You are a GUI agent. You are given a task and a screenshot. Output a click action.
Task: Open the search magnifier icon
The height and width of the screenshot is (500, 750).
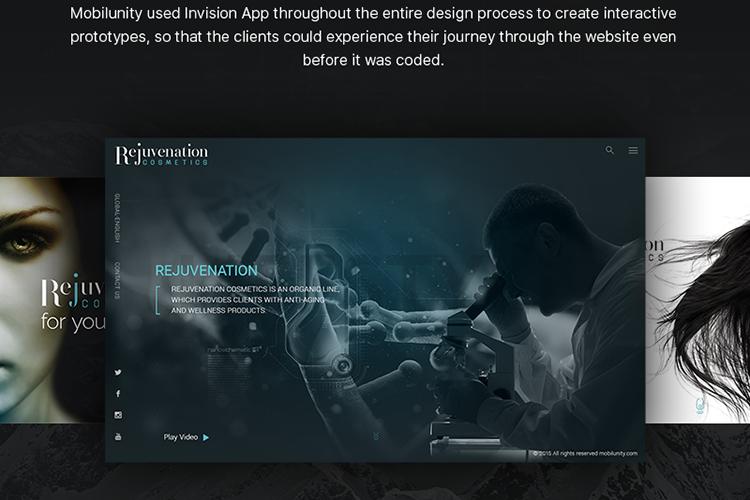[x=609, y=150]
